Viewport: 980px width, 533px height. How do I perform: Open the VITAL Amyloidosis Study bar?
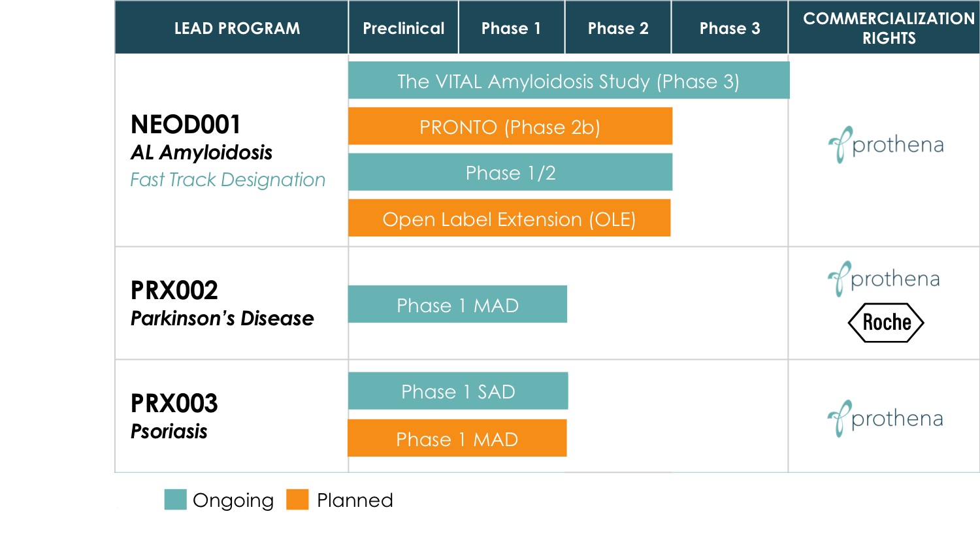click(568, 81)
